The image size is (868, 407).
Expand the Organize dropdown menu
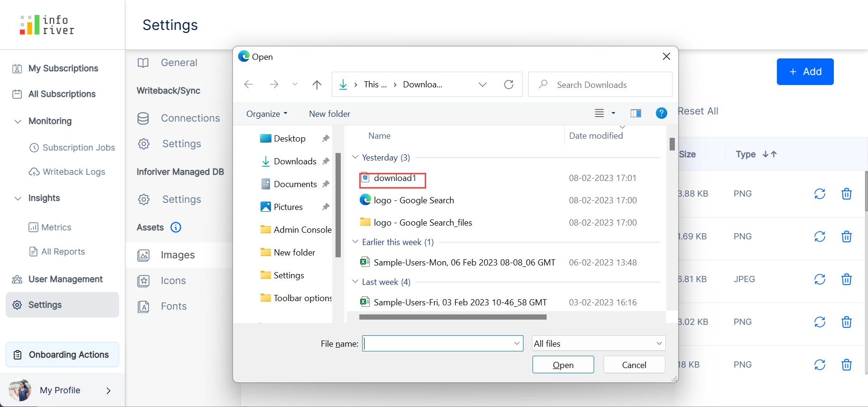point(267,114)
